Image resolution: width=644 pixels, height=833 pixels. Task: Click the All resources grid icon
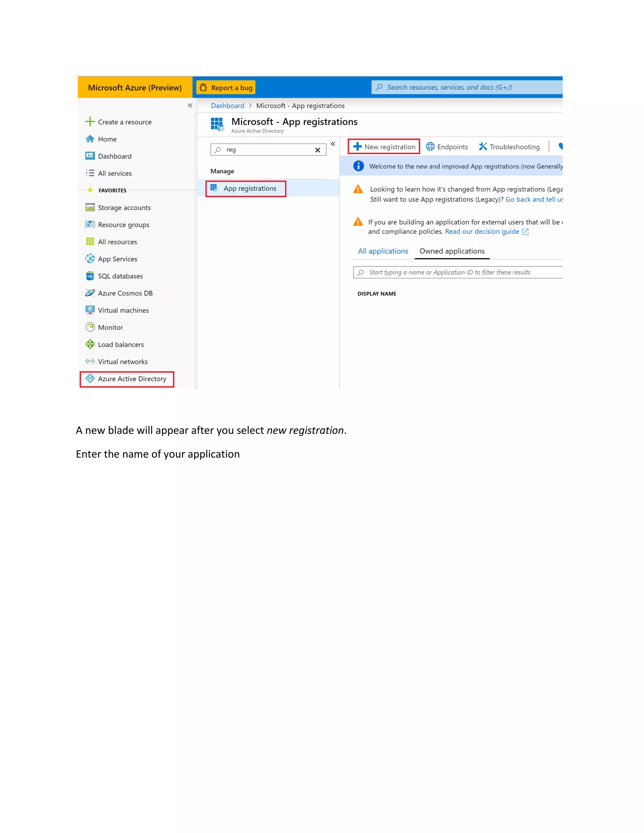point(90,241)
